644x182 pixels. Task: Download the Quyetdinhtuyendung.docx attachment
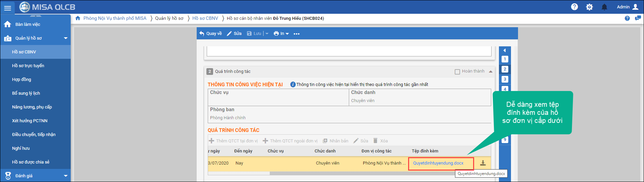483,163
